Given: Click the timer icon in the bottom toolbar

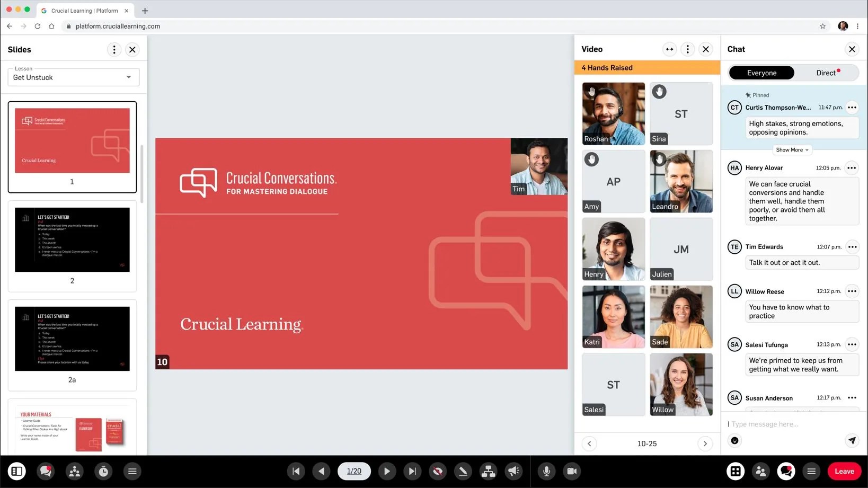Looking at the screenshot, I should coord(103,471).
